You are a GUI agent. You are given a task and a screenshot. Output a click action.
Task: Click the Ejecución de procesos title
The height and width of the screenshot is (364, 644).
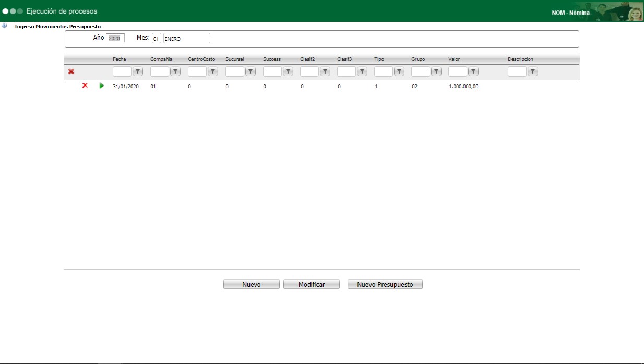pyautogui.click(x=62, y=11)
